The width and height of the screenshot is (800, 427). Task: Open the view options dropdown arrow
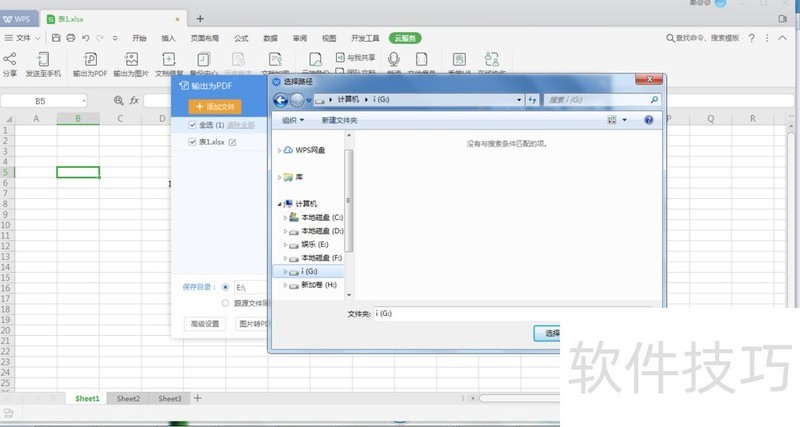point(624,120)
